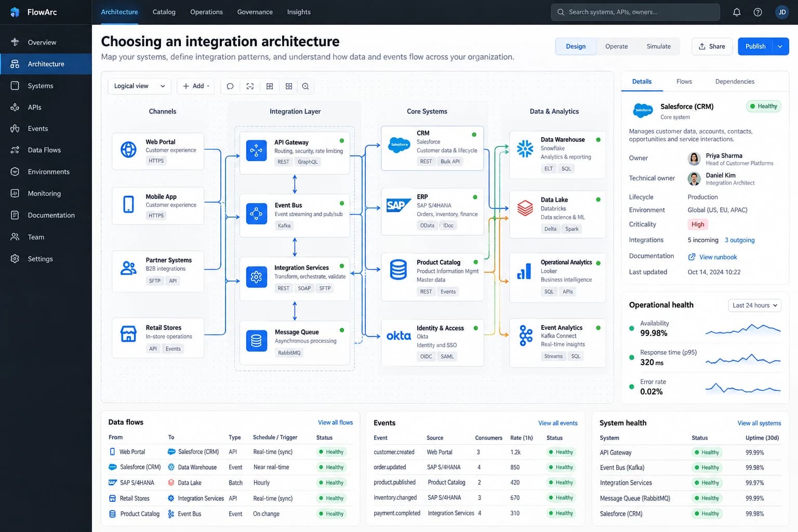This screenshot has width=798, height=532.
Task: Select the API Gateway node icon
Action: point(256,151)
